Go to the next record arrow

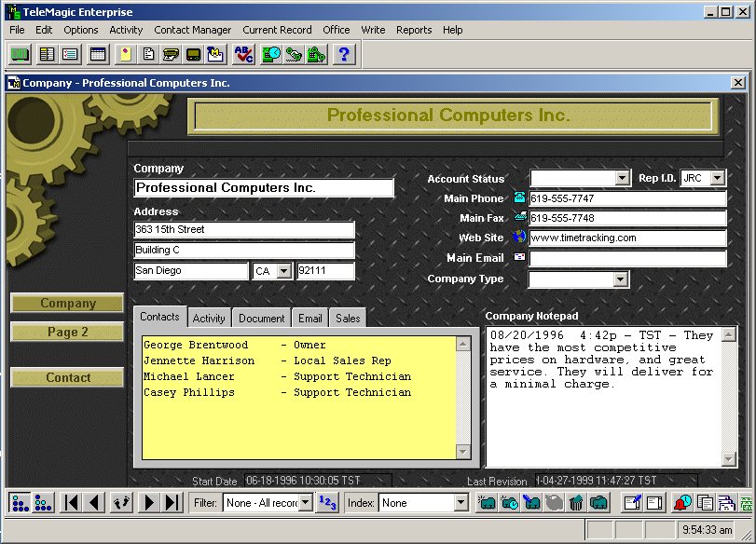pyautogui.click(x=149, y=503)
